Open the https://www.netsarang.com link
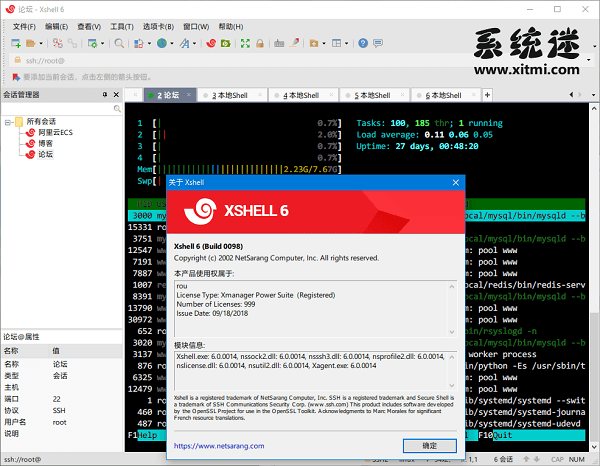The width and height of the screenshot is (600, 466). tap(219, 446)
